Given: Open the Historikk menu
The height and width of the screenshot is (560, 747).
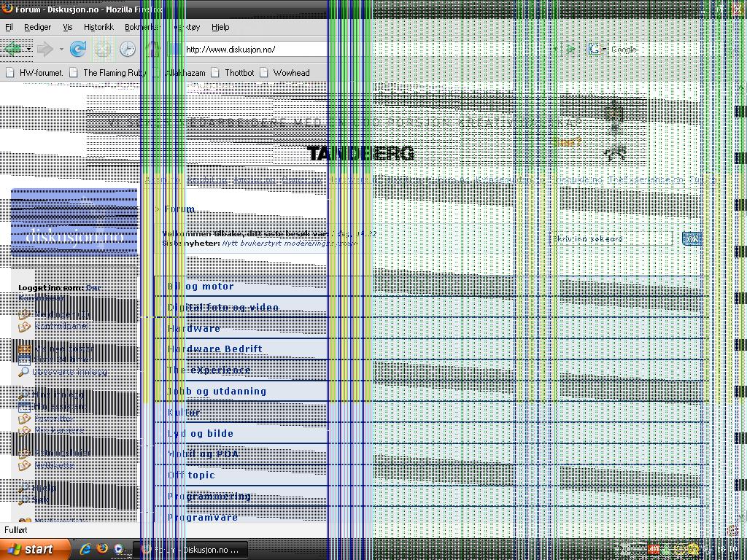Looking at the screenshot, I should tap(98, 27).
